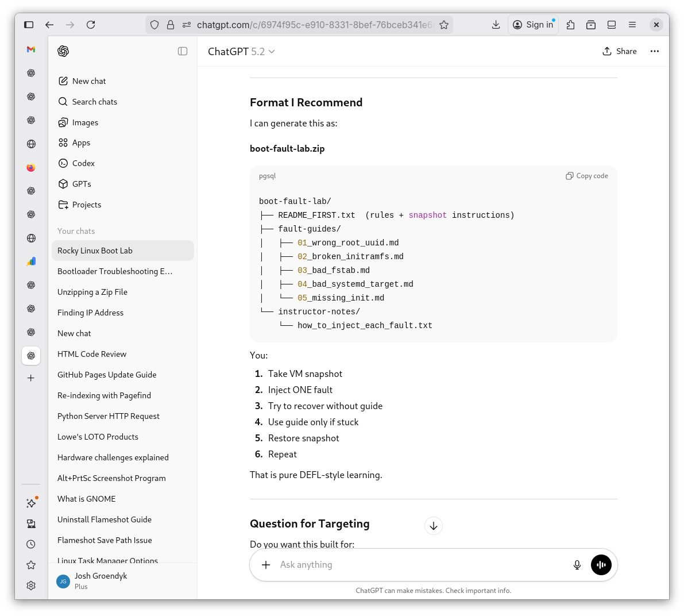Click the Share button
684x616 pixels.
tap(620, 51)
